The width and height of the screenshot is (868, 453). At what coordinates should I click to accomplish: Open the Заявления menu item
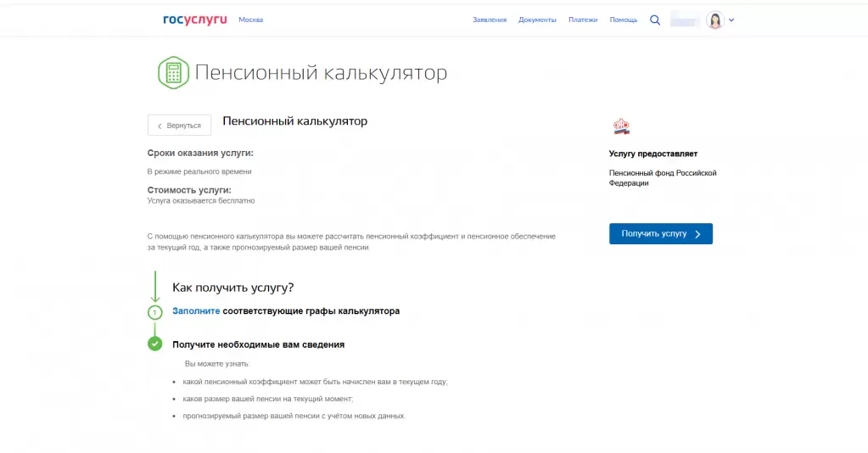coord(490,20)
